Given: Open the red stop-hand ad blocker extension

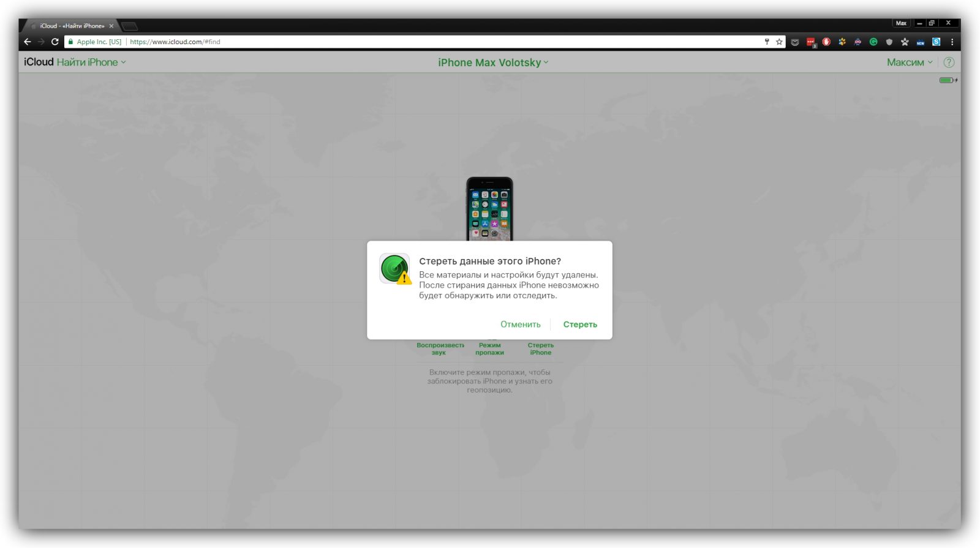Looking at the screenshot, I should coord(826,42).
